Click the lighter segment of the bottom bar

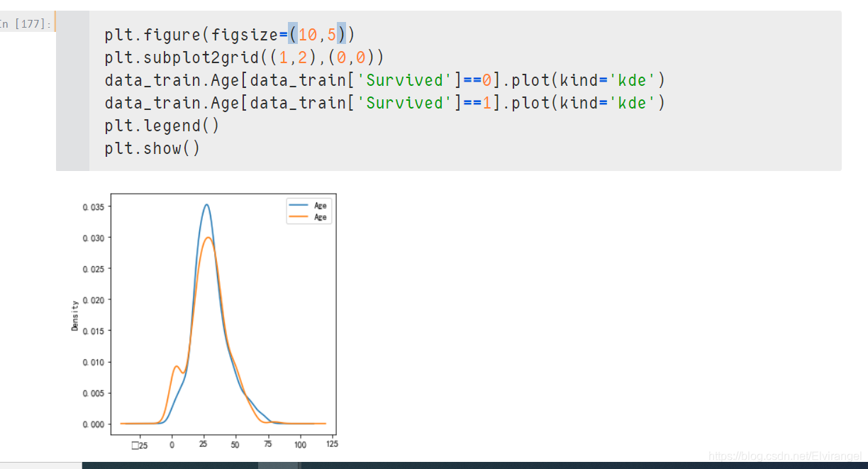pos(278,465)
